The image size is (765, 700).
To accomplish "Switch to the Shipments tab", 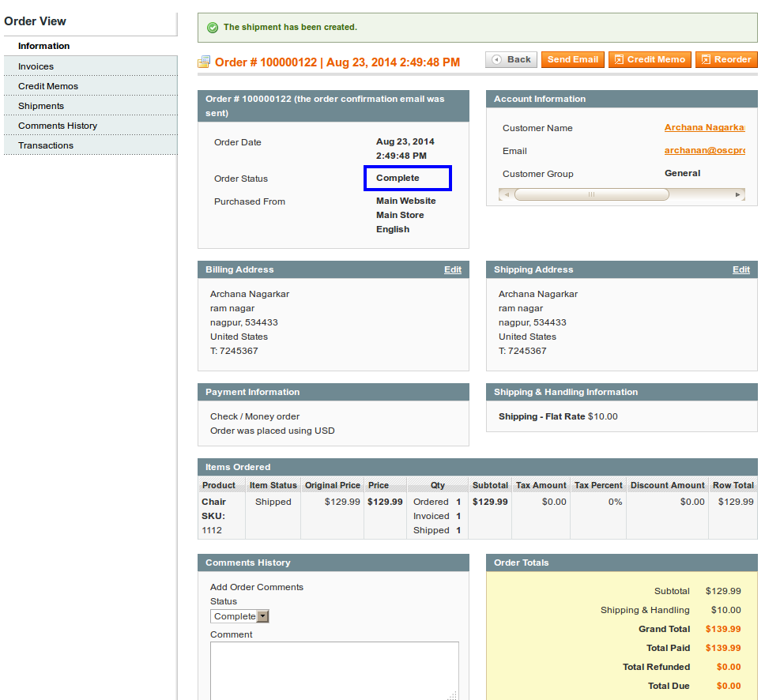I will [x=41, y=106].
